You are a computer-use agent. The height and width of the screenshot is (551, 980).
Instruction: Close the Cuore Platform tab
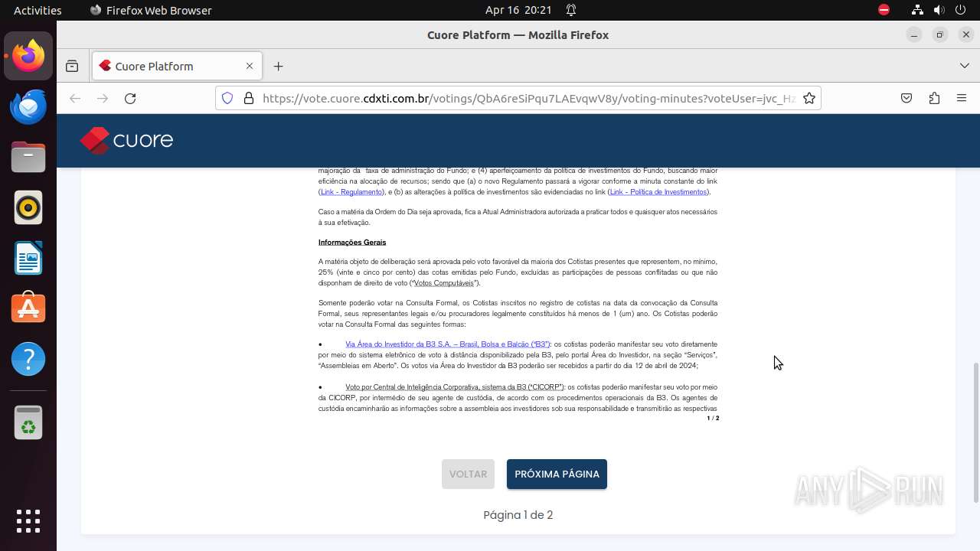[x=250, y=67]
